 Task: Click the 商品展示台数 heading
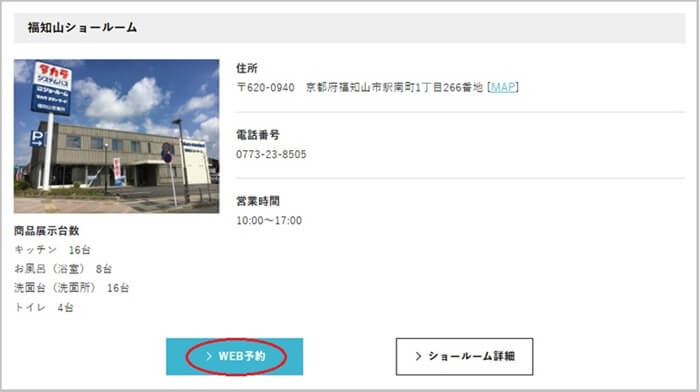[x=46, y=231]
